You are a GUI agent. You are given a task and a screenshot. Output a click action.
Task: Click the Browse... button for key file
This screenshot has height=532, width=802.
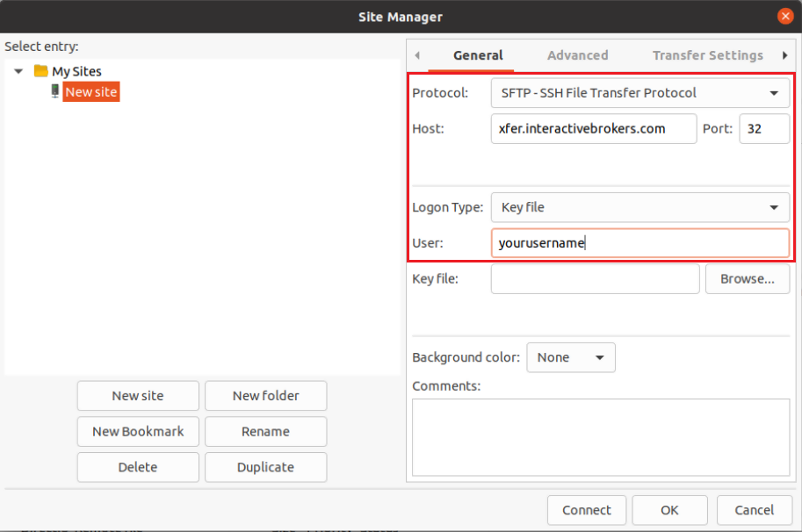(748, 279)
